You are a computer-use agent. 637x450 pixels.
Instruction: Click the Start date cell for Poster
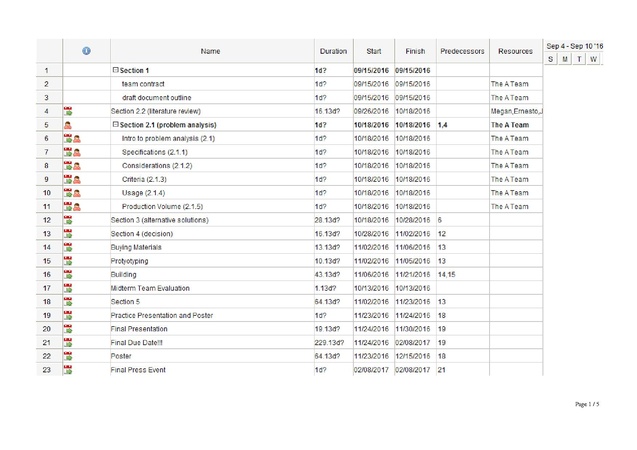point(373,356)
